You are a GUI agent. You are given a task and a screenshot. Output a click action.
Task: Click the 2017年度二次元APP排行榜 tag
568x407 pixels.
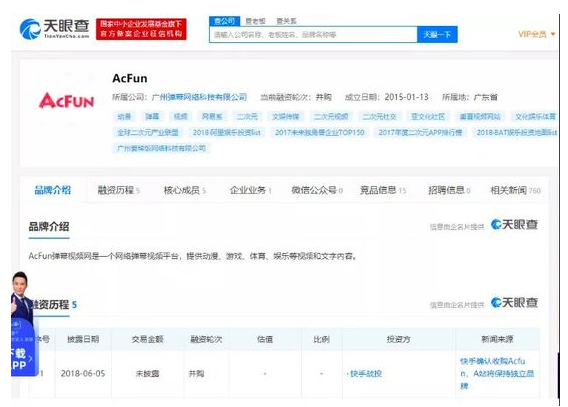coord(421,132)
